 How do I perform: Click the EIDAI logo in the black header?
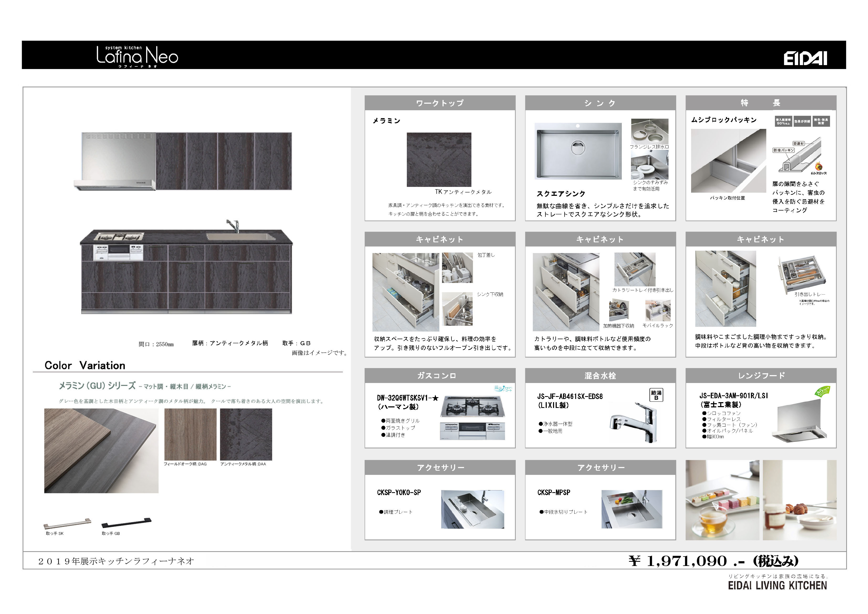point(805,59)
